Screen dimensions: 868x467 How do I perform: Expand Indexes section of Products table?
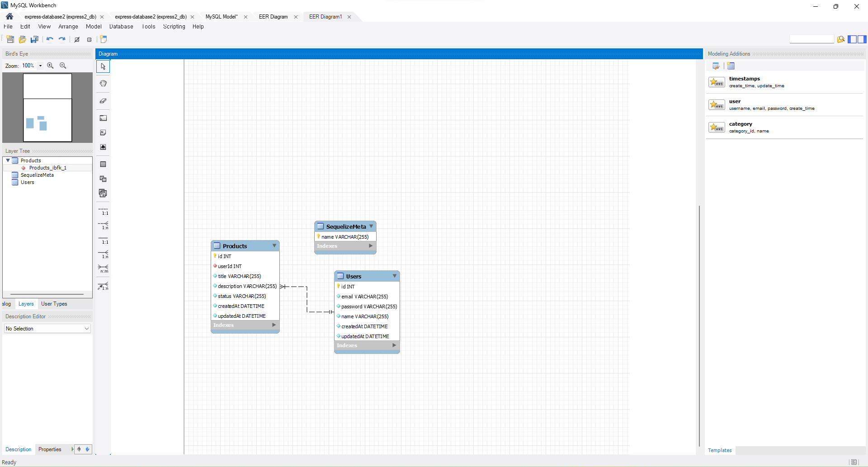pyautogui.click(x=274, y=325)
